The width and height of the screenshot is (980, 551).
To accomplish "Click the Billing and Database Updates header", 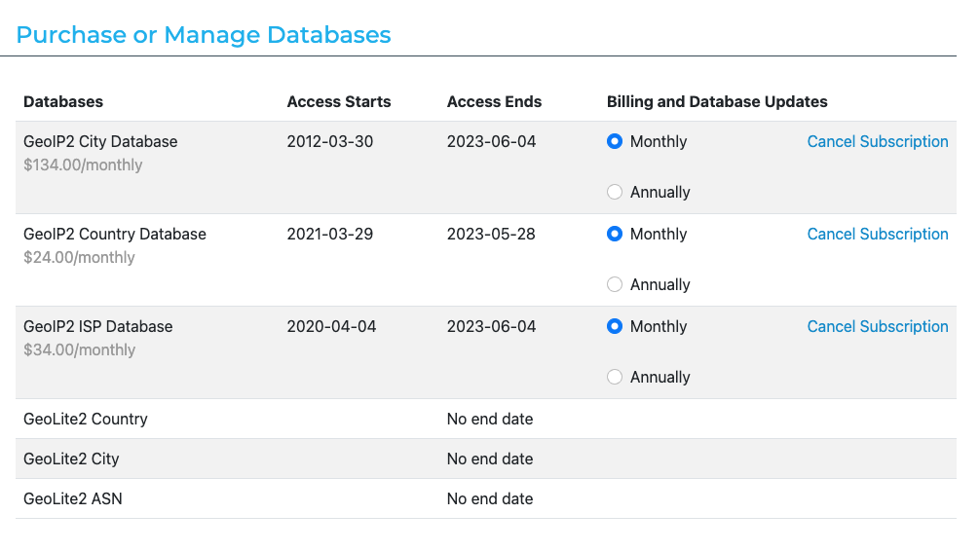I will click(x=717, y=102).
